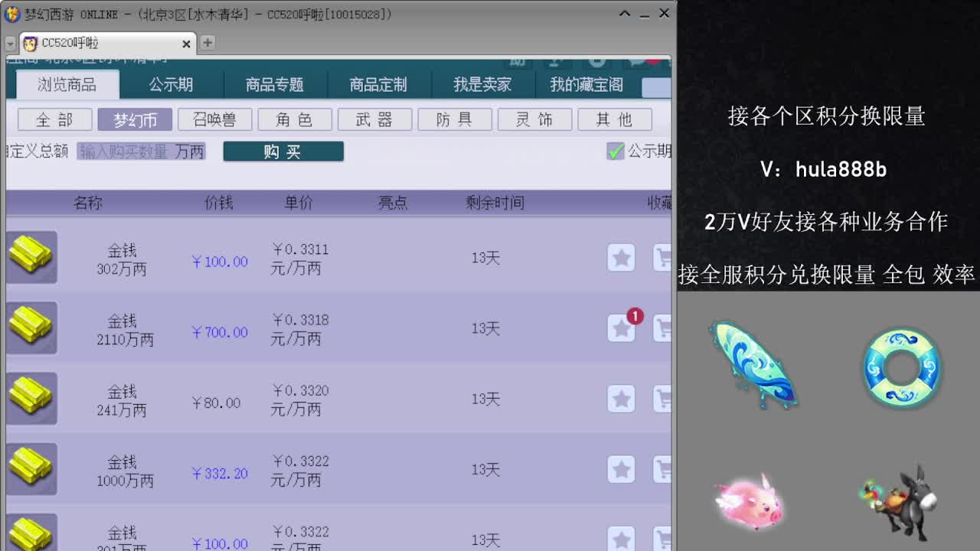Viewport: 980px width, 551px height.
Task: Go to the 我是卖家 tab
Action: (x=482, y=84)
